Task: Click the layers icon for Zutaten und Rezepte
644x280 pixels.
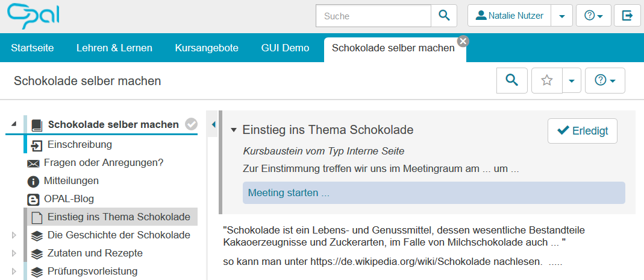Action: click(x=37, y=253)
